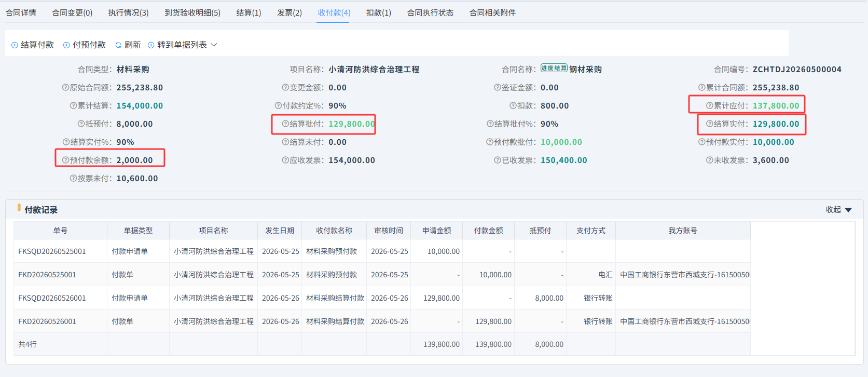Open the 结算(1) tab
Viewport: 868px width, 377px height.
[x=249, y=12]
